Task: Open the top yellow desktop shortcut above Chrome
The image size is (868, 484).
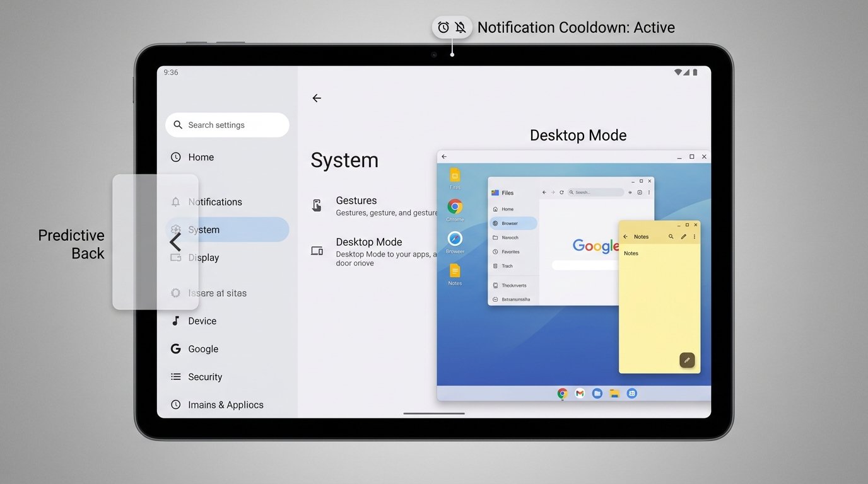Action: click(455, 175)
